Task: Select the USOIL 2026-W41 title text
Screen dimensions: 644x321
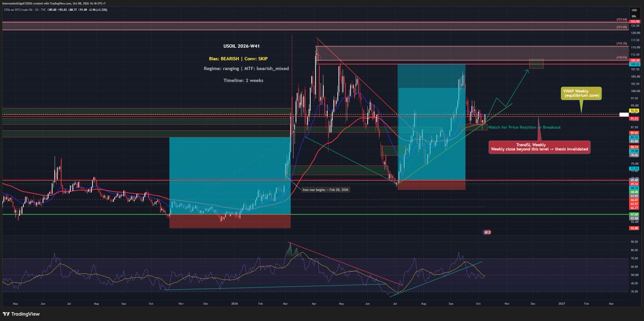Action: pos(242,46)
